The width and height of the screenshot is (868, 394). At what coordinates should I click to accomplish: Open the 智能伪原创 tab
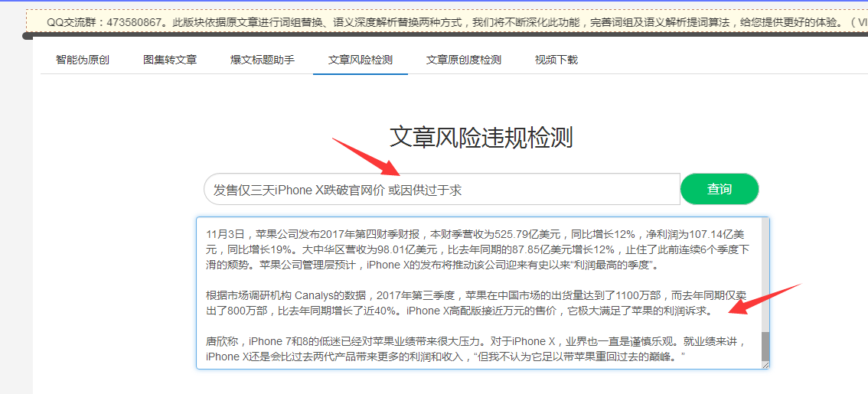tap(83, 60)
